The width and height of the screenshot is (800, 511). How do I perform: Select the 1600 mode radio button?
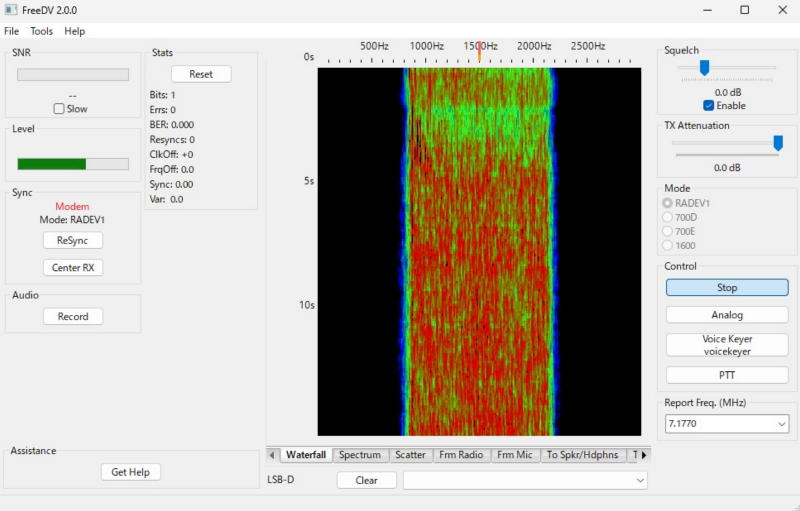tap(668, 245)
